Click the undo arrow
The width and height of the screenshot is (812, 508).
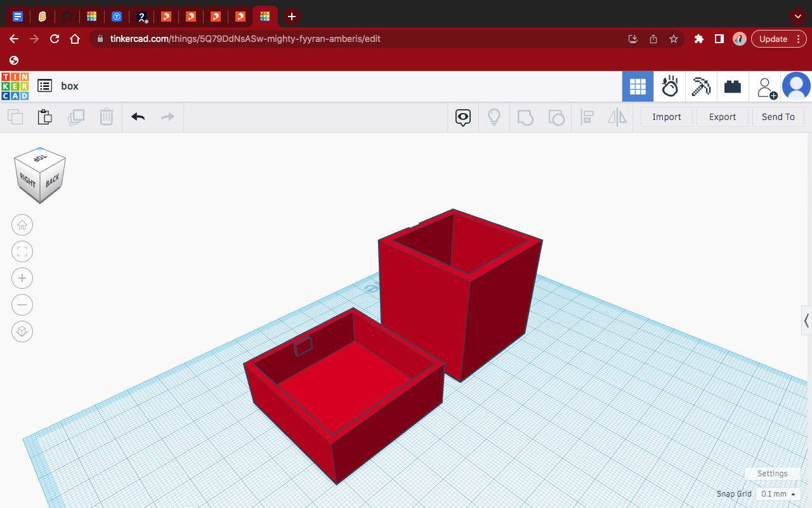click(138, 117)
